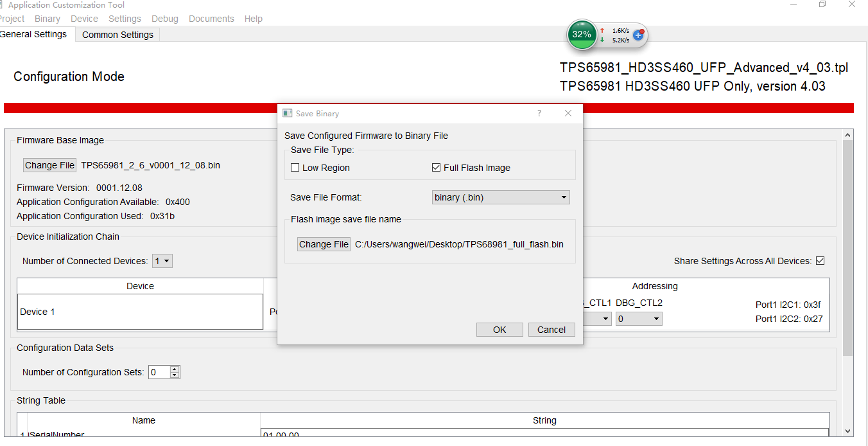Restore the main application window
Viewport: 868px width, 446px height.
[822, 4]
